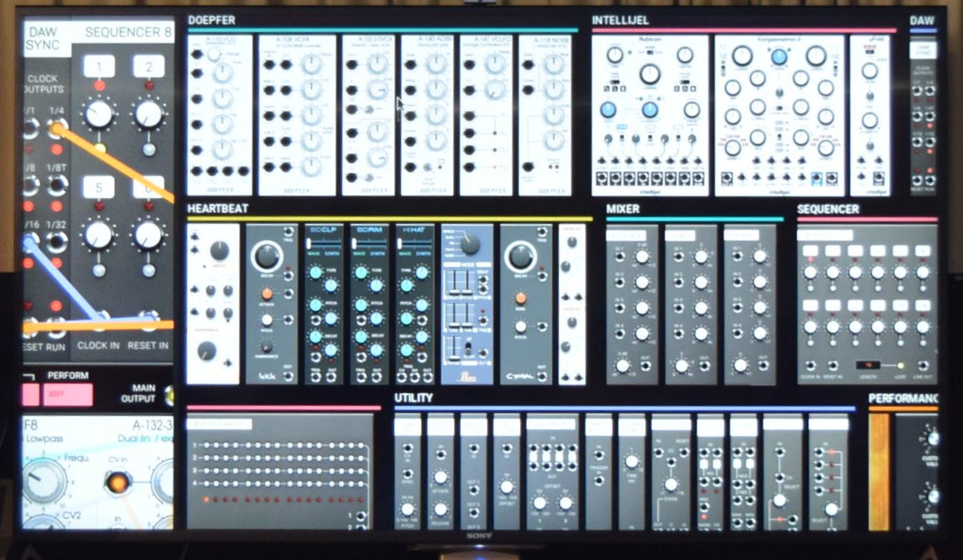Click step button 2 on Sequencer 8
The image size is (963, 560).
pyautogui.click(x=148, y=66)
